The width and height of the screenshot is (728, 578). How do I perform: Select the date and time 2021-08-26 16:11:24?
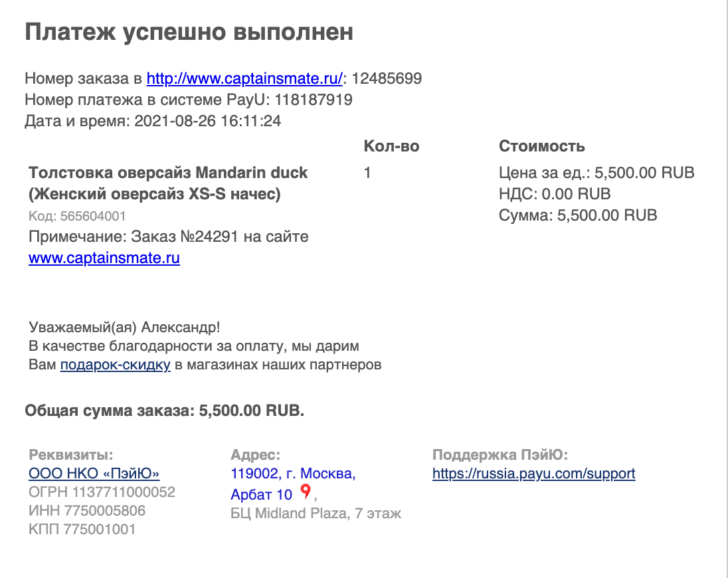(207, 121)
